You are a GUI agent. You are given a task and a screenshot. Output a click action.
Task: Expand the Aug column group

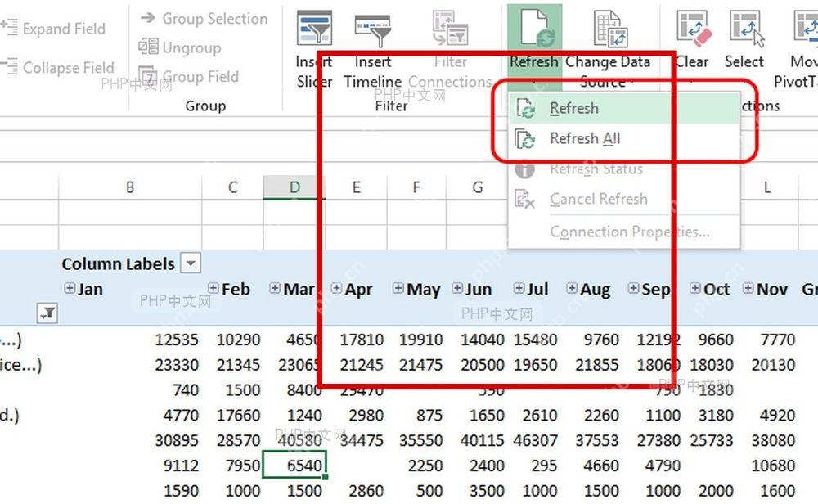click(x=572, y=288)
